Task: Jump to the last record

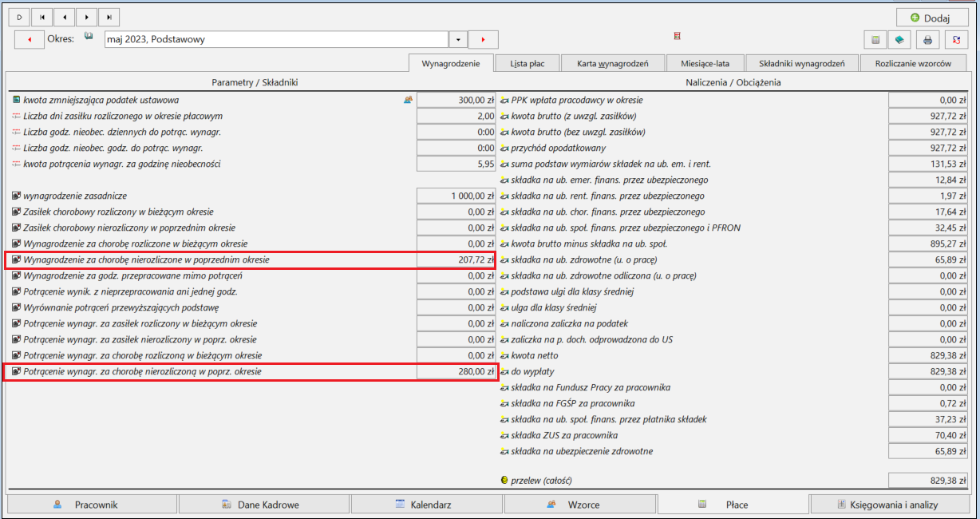Action: 109,17
